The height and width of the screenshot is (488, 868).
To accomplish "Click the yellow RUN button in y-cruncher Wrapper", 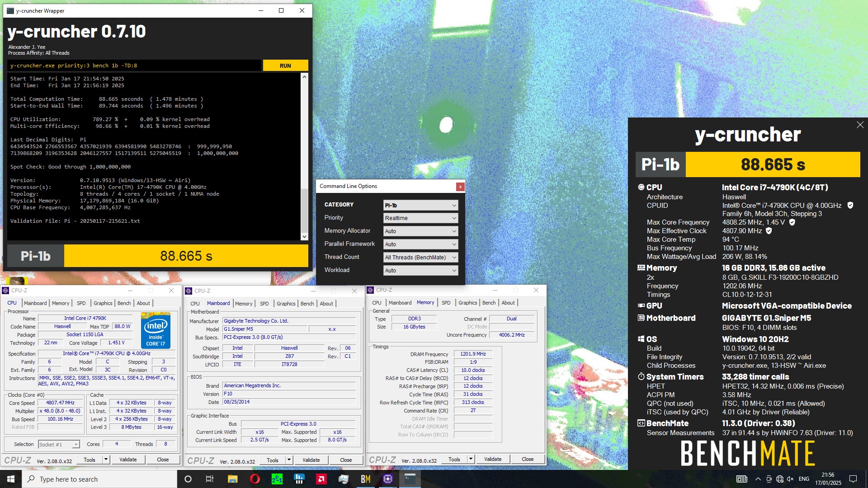I will [285, 66].
